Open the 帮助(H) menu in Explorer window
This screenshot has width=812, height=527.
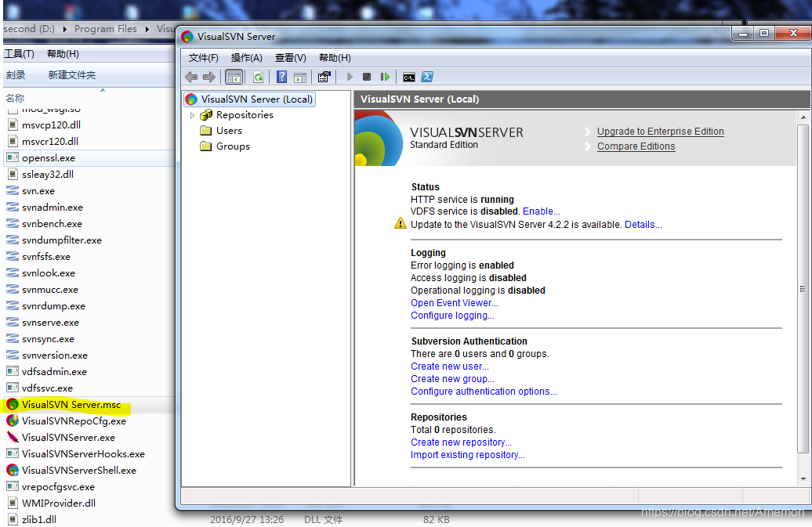coord(63,54)
